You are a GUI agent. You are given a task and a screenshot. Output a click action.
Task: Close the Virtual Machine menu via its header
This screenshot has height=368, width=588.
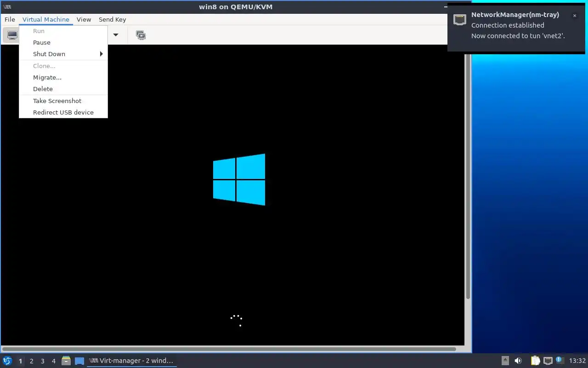[46, 19]
